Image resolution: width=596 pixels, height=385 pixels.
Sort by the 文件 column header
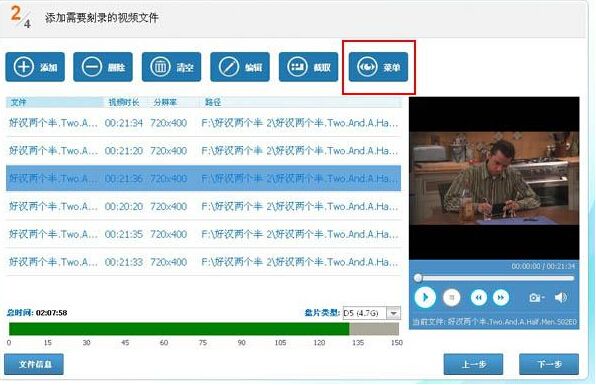point(54,102)
